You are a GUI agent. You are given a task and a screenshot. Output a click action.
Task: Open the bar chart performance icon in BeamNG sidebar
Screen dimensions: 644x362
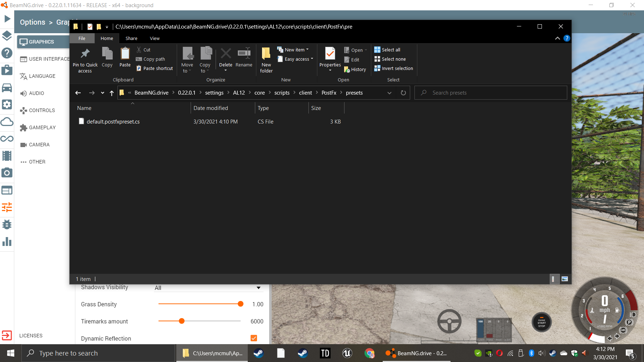[x=7, y=242]
